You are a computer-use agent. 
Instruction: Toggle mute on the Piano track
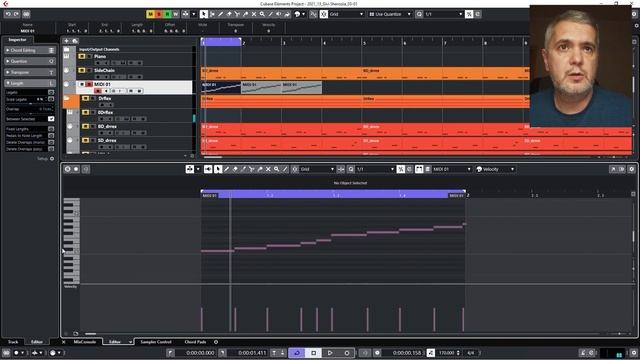tap(82, 56)
